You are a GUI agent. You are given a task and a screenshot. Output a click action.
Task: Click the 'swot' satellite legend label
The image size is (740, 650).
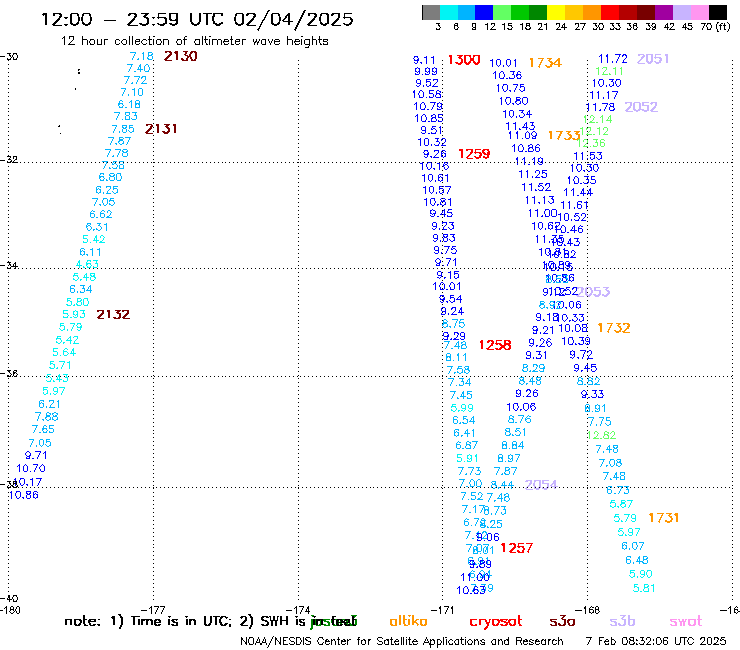[686, 622]
